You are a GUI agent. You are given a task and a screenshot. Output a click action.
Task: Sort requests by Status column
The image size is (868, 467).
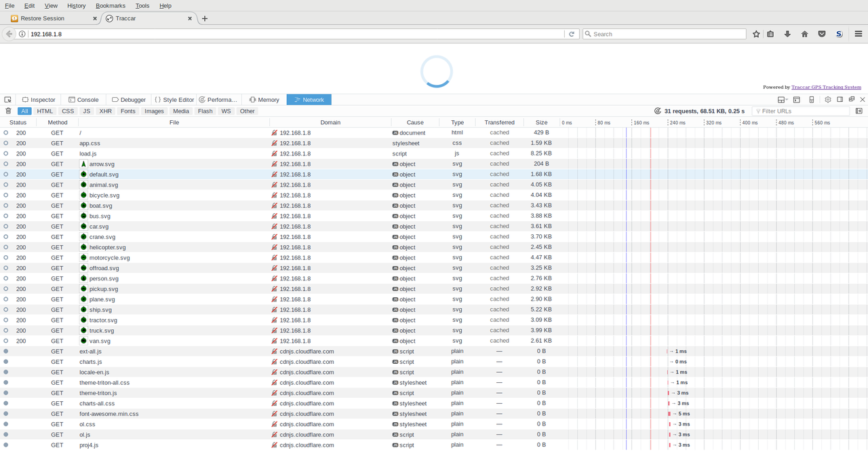18,123
